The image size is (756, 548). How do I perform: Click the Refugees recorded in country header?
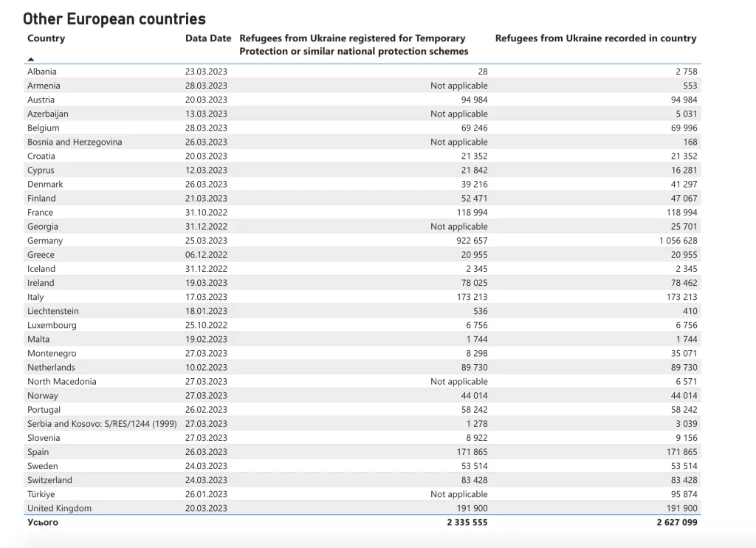(x=595, y=38)
